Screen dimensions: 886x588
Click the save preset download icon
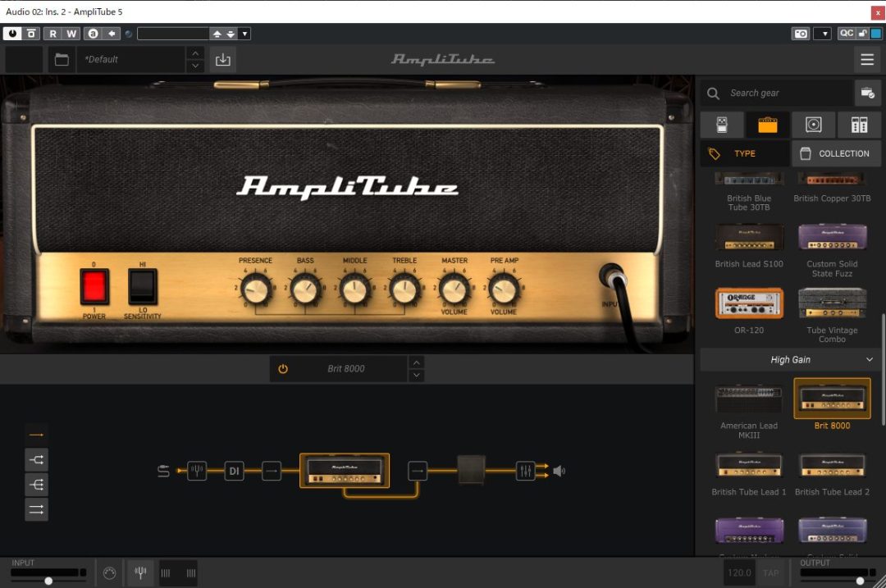click(222, 59)
